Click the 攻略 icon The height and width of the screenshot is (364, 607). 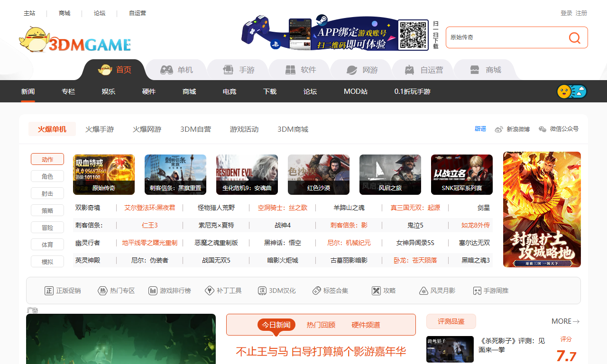click(x=377, y=291)
